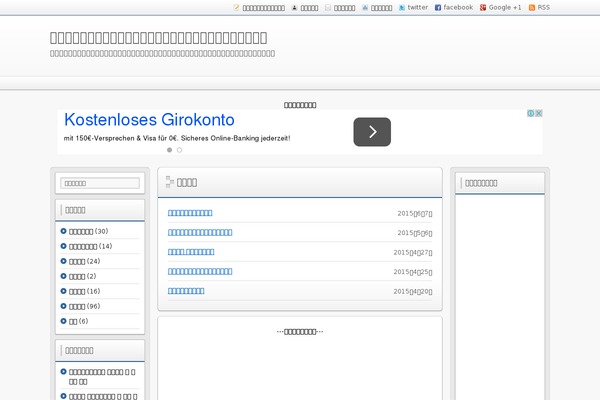Screen dimensions: 600x400
Task: Click the Google +1 icon link
Action: coord(501,7)
